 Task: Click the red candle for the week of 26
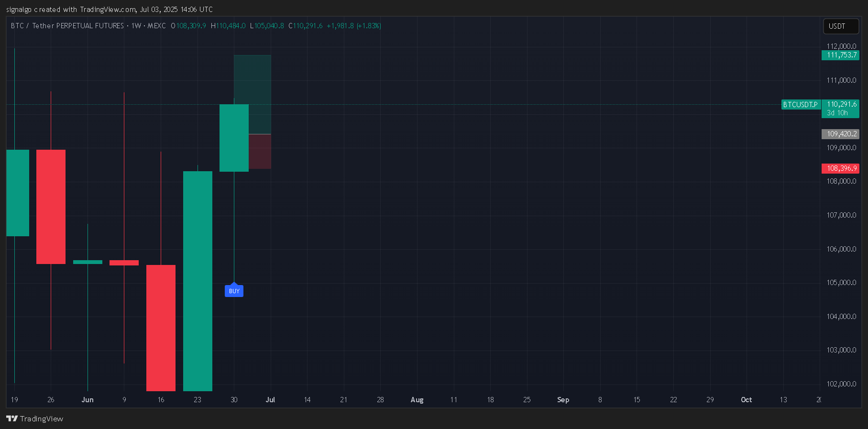point(51,207)
